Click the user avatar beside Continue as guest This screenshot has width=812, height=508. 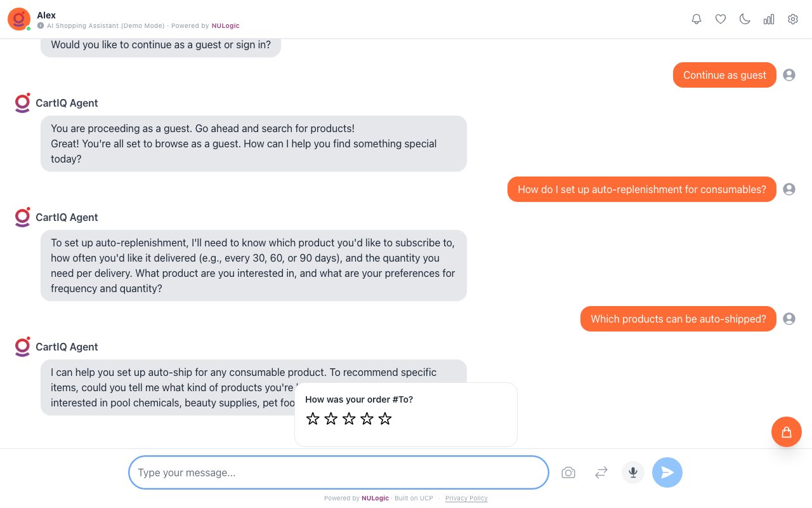(789, 75)
